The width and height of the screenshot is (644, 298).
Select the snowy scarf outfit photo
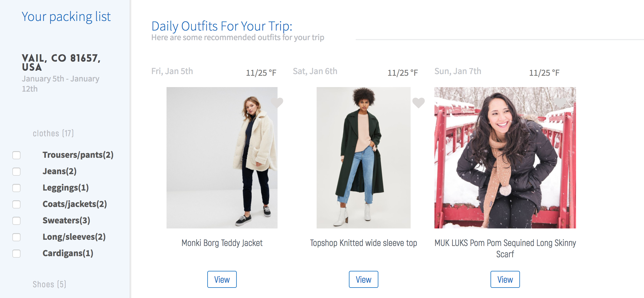tap(505, 157)
